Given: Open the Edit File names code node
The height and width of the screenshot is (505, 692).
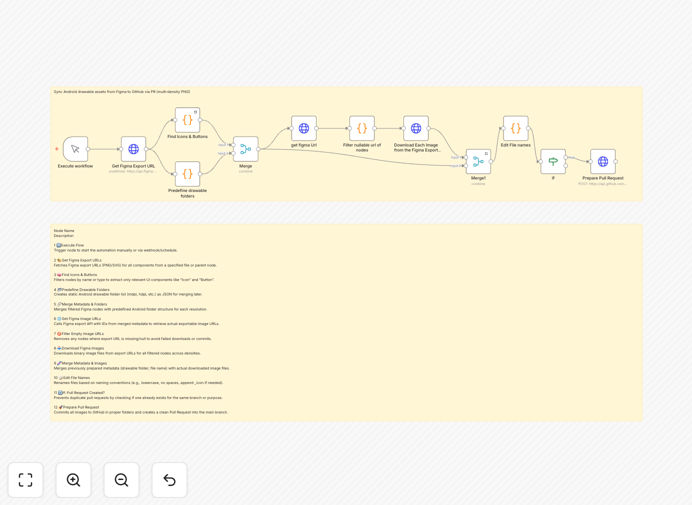Looking at the screenshot, I should (515, 128).
